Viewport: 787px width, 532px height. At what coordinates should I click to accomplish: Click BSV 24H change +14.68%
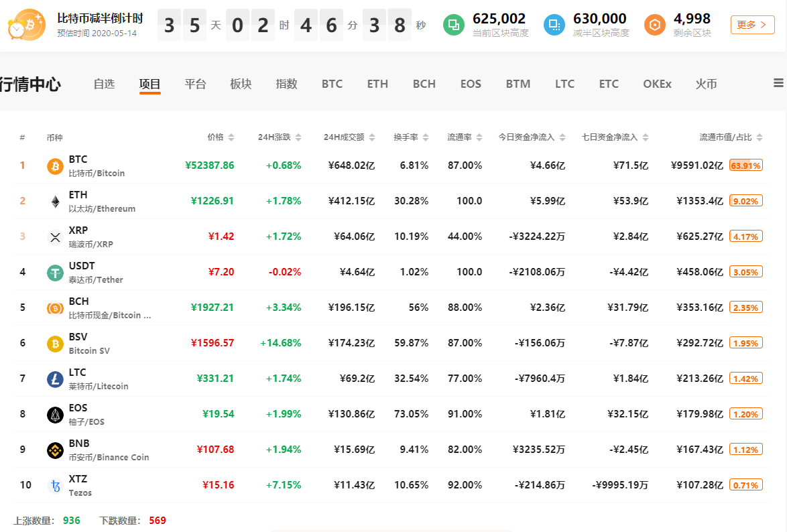(281, 343)
